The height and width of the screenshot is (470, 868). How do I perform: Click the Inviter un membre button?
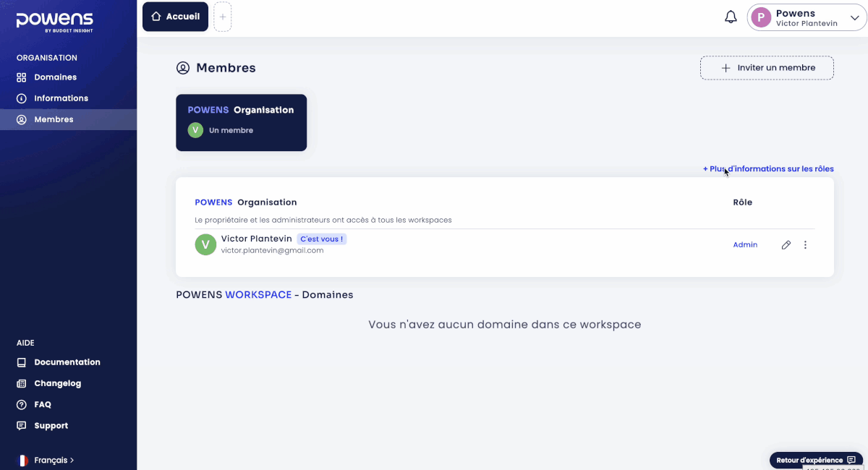[x=767, y=68]
